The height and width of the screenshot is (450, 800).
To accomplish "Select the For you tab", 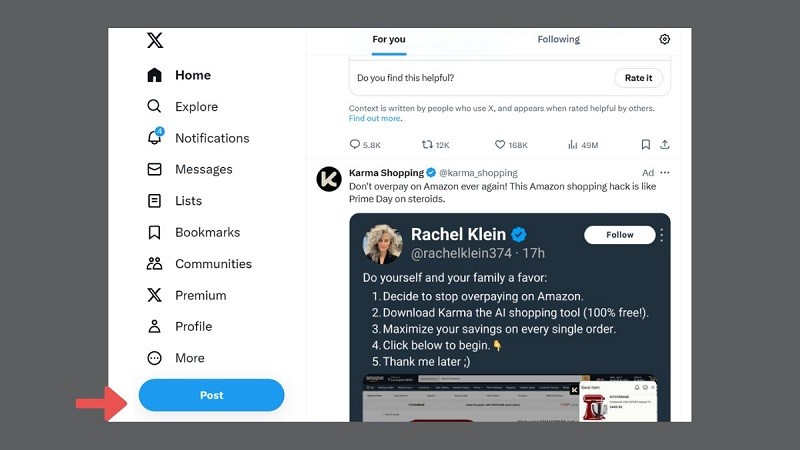I will [389, 40].
